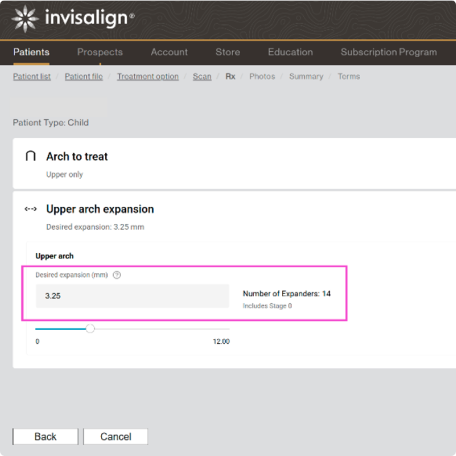Click the Patient Type: Child text

coord(51,123)
